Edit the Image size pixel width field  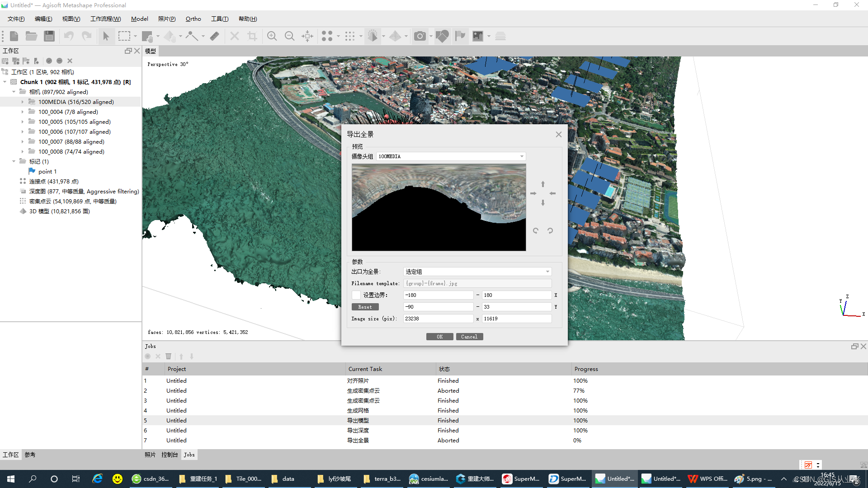coord(438,318)
